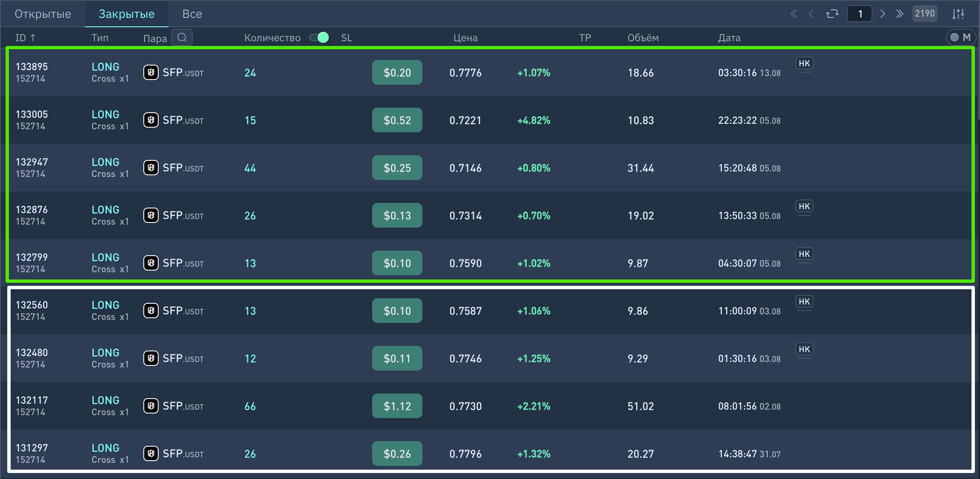Viewport: 980px width, 479px height.
Task: Switch to the Все tab
Action: pos(192,14)
